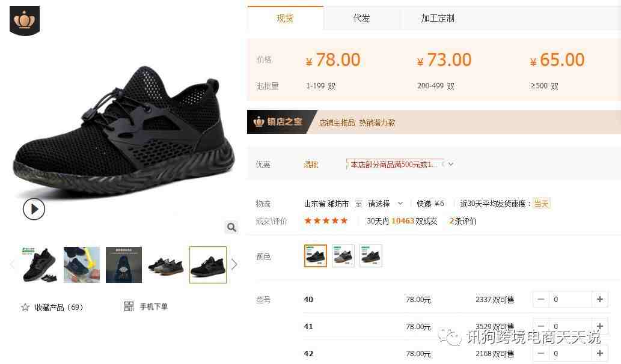Click the magnifier zoom icon on product image
Viewport: 621px width, 364px height.
(231, 227)
